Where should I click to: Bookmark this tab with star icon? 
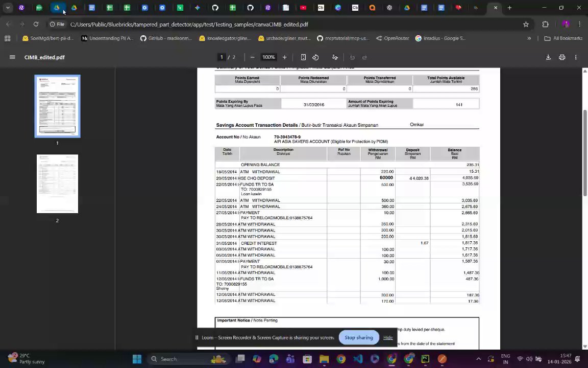[526, 24]
